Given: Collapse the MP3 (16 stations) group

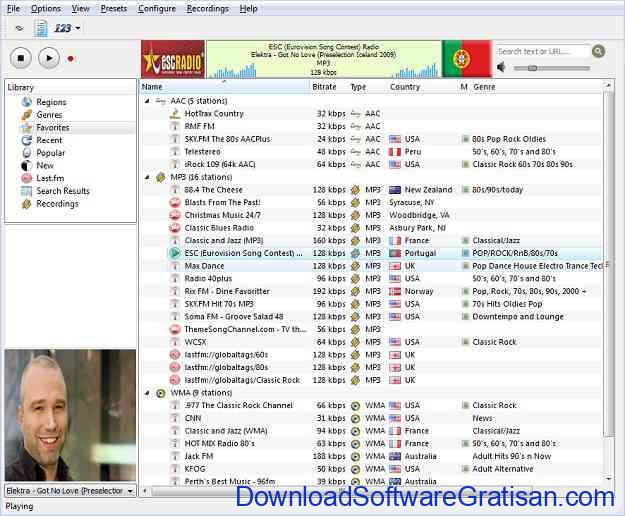Looking at the screenshot, I should tap(147, 177).
